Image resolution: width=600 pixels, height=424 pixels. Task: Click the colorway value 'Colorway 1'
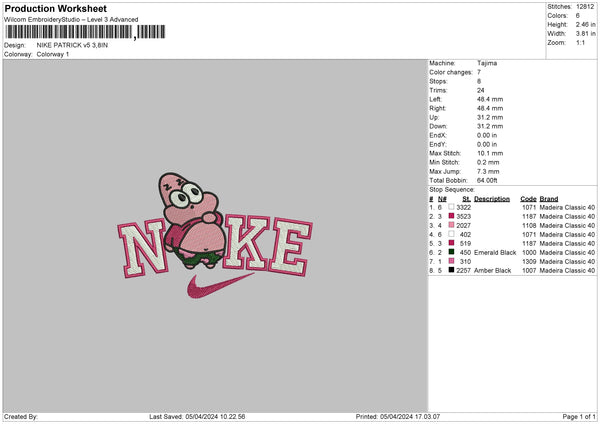pyautogui.click(x=53, y=54)
